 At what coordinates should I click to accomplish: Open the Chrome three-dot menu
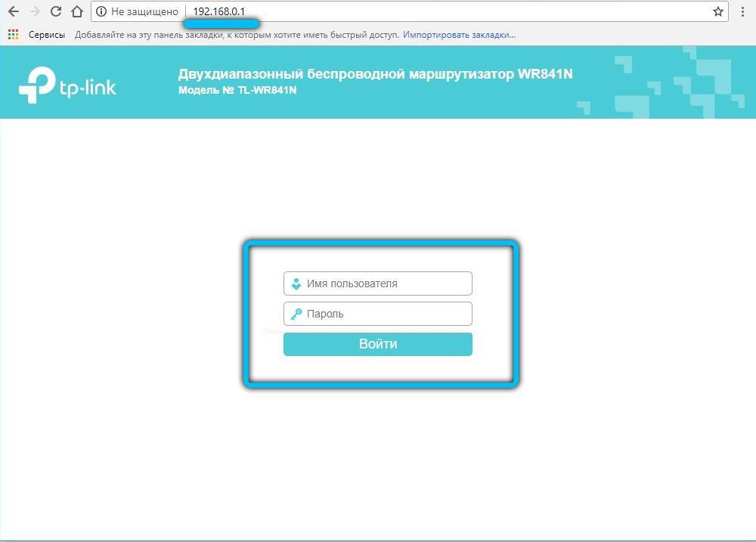742,11
